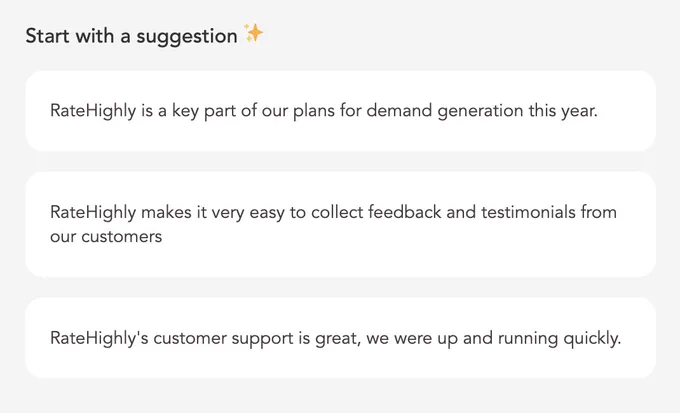Image resolution: width=680 pixels, height=413 pixels.
Task: Choose the feedback and testimonials suggestion
Action: 340,224
